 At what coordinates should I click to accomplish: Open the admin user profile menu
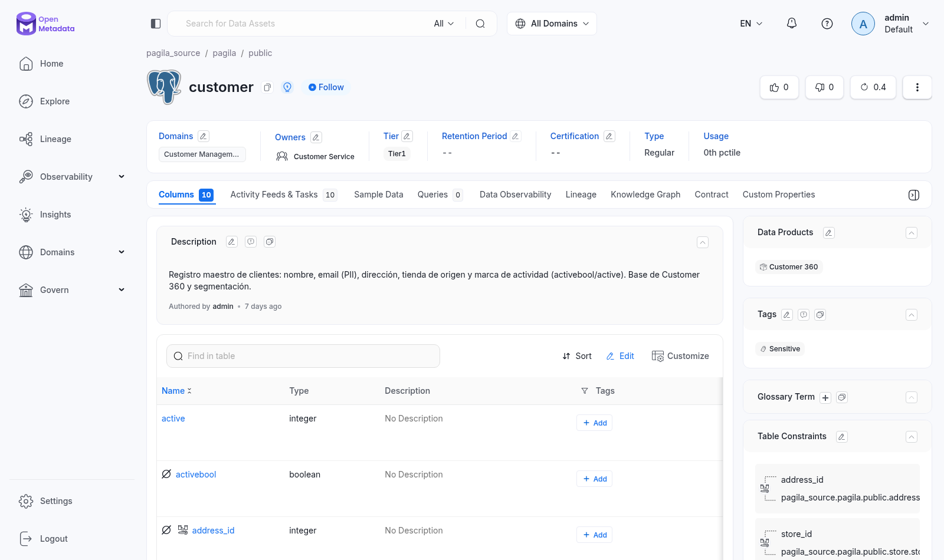[x=890, y=24]
